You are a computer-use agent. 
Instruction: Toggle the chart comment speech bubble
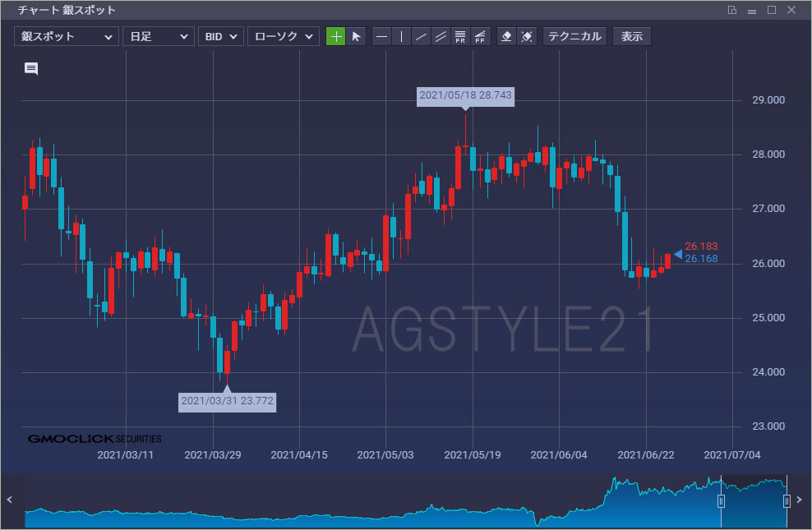(31, 69)
